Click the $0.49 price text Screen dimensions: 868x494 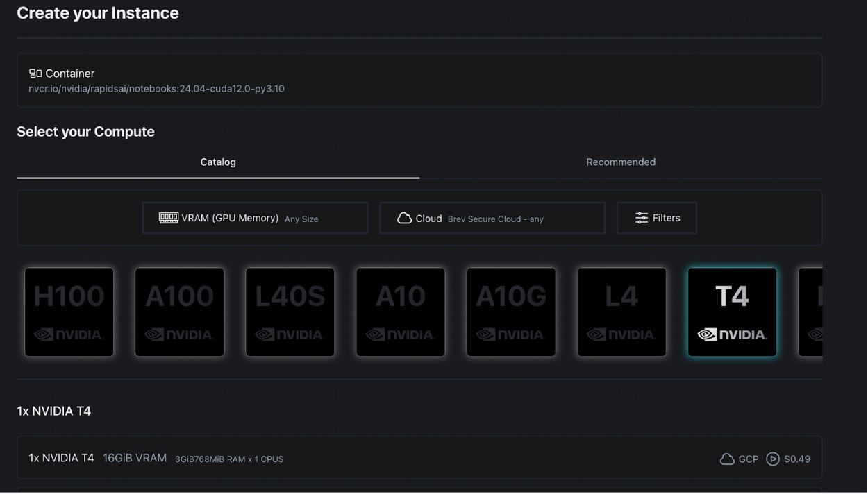(x=797, y=459)
